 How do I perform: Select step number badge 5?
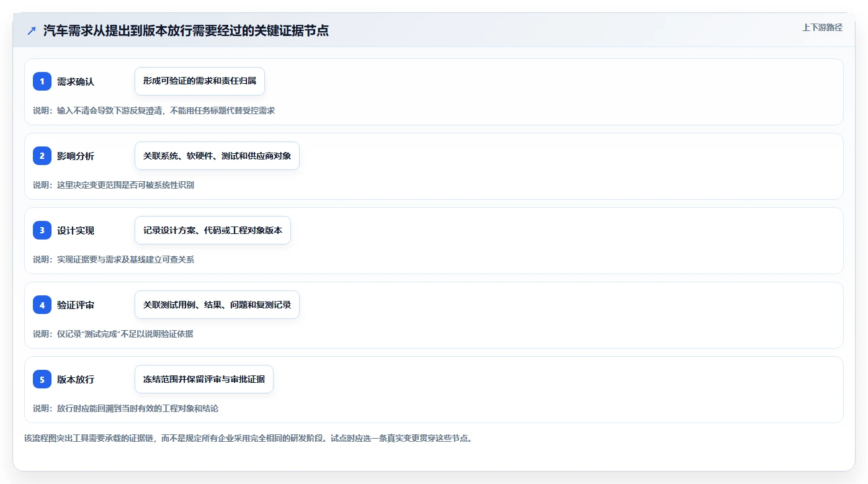pyautogui.click(x=42, y=379)
